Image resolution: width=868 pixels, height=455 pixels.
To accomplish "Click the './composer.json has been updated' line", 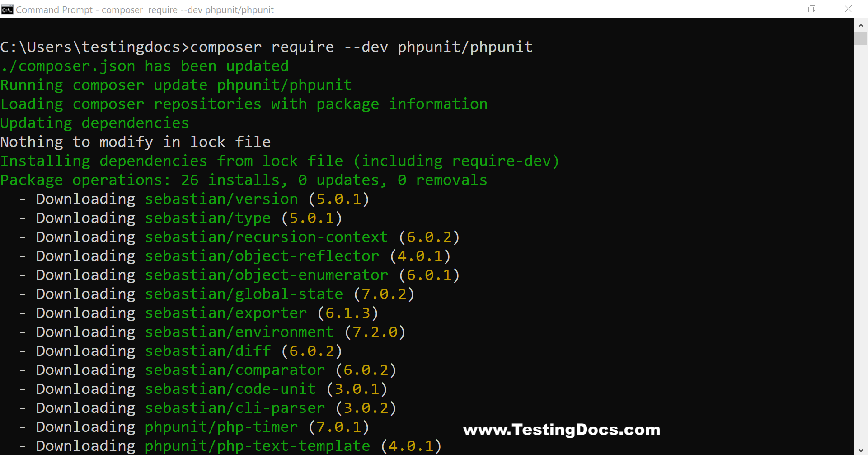I will 144,66.
